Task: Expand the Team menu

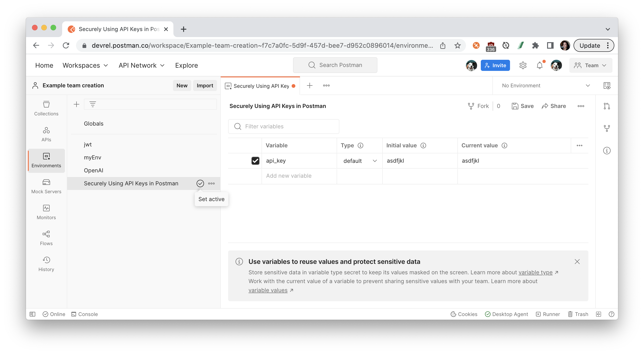Action: pyautogui.click(x=591, y=65)
